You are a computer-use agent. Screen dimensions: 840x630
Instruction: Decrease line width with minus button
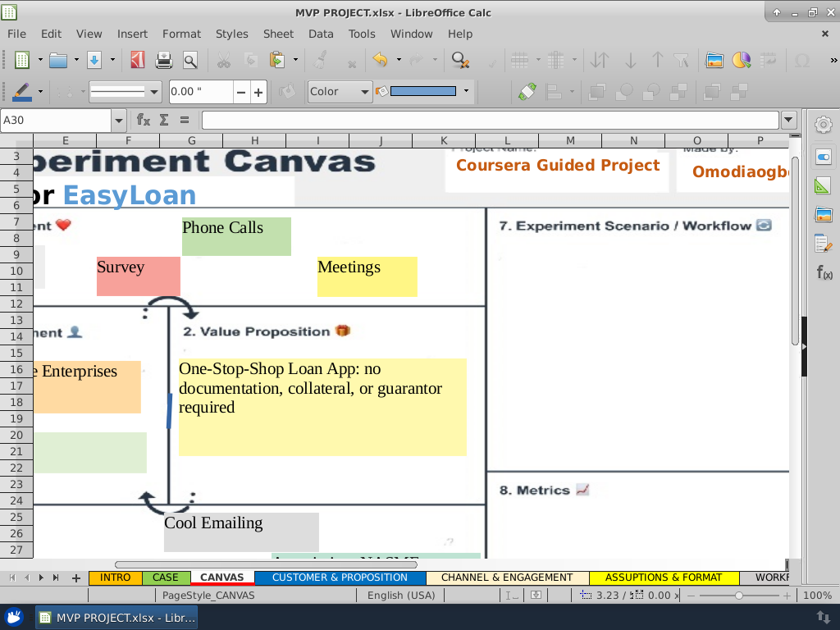pyautogui.click(x=241, y=92)
